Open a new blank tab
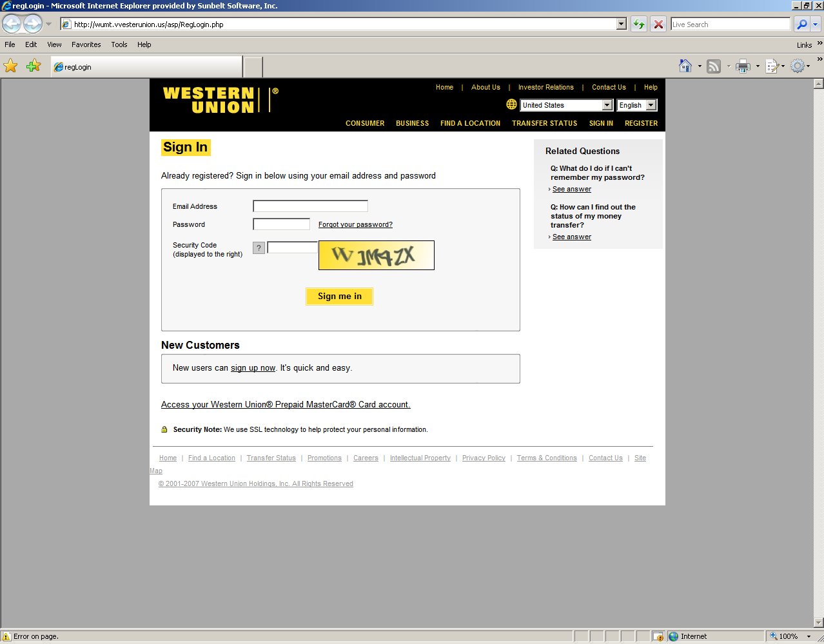The width and height of the screenshot is (824, 644). click(x=253, y=67)
